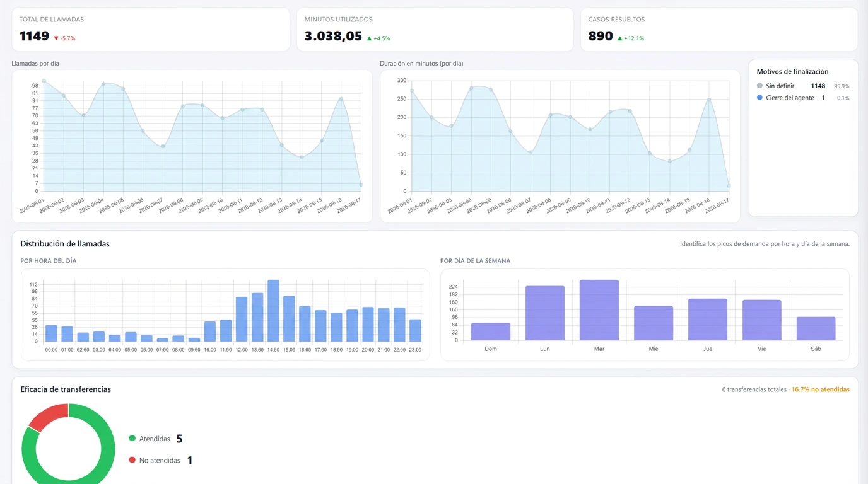Click the Total de llamadas stat card

click(151, 30)
